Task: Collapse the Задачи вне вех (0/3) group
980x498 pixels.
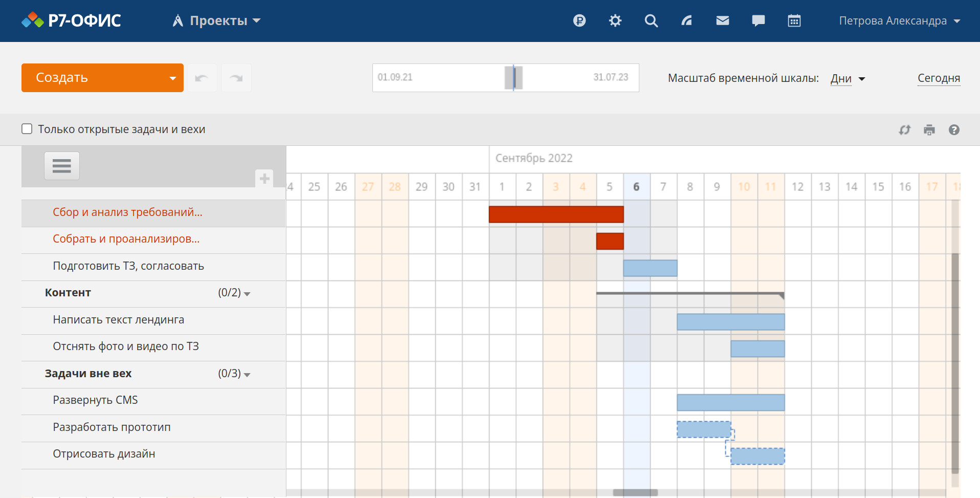Action: (x=247, y=375)
